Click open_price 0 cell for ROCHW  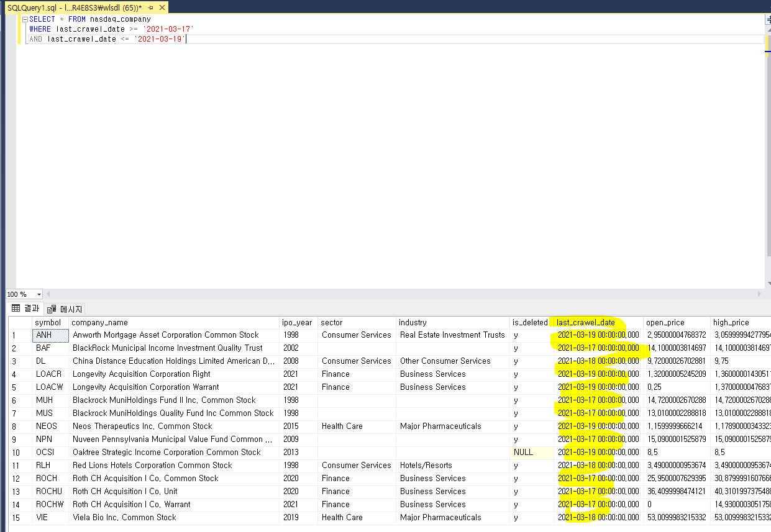(x=677, y=505)
